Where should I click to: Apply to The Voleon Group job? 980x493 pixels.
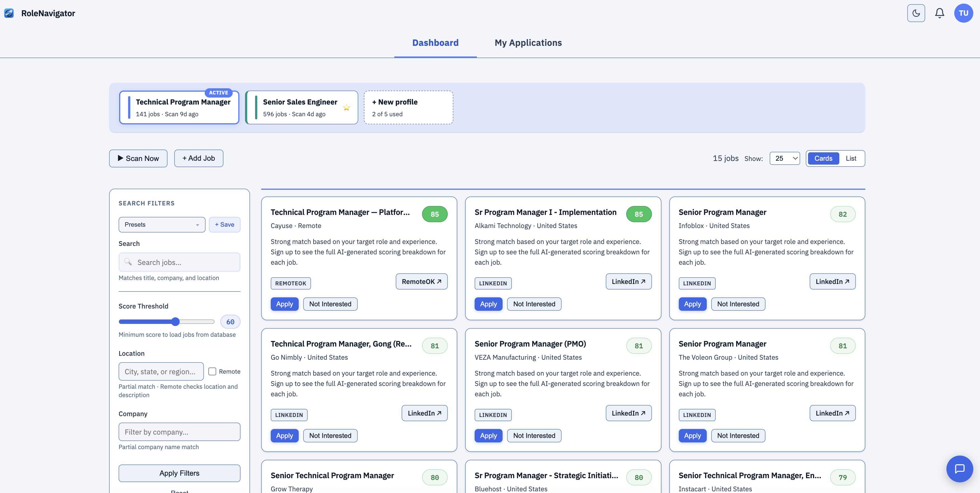[692, 436]
